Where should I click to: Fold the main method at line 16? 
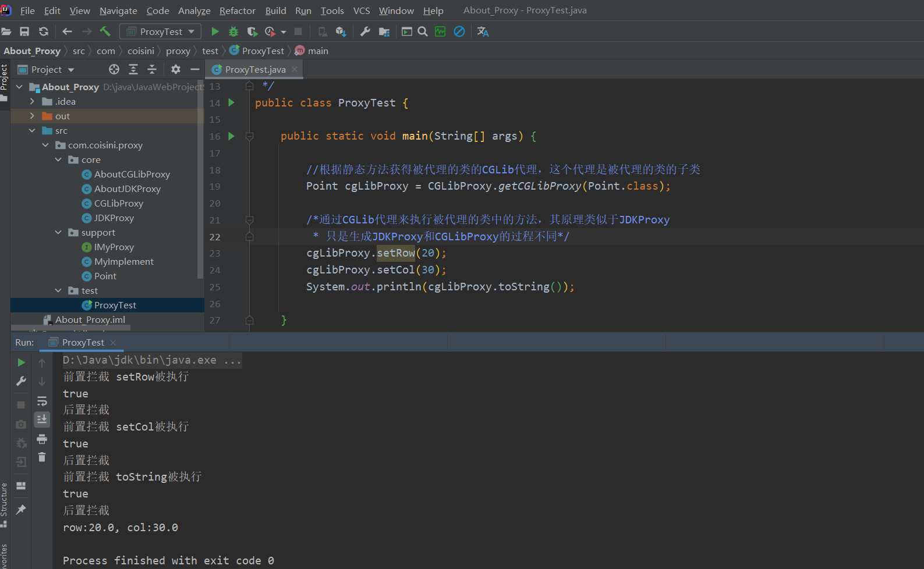tap(249, 136)
